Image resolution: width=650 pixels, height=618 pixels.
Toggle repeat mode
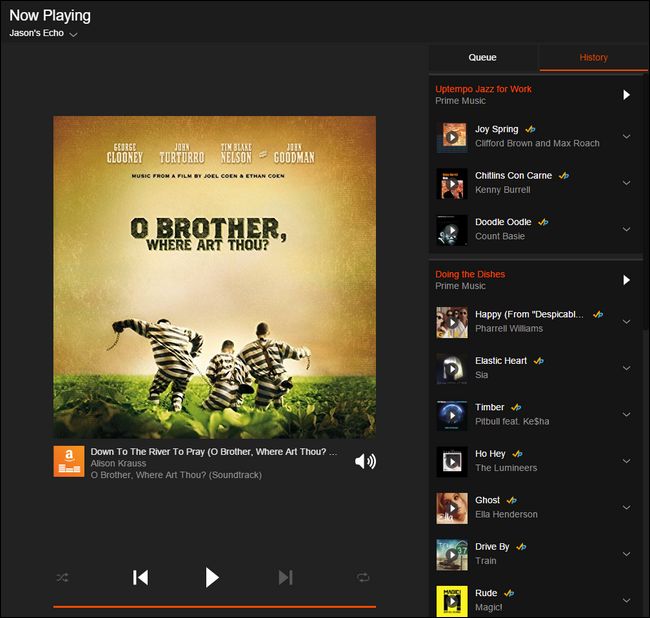363,577
